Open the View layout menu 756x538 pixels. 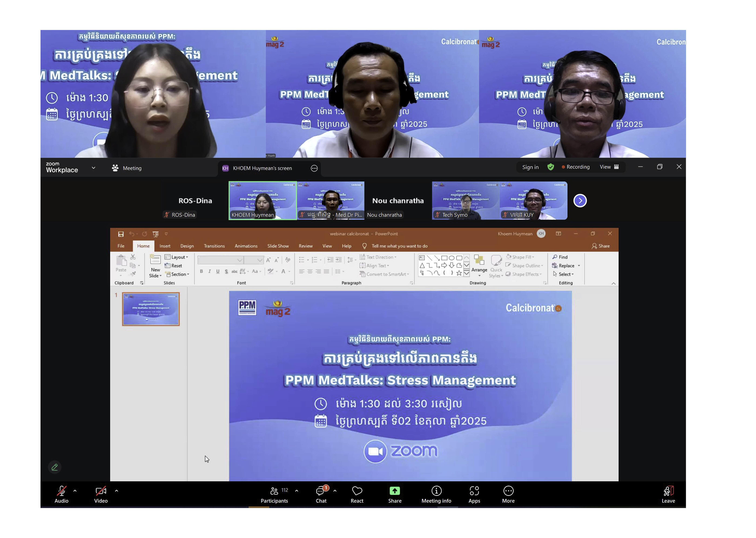(609, 167)
